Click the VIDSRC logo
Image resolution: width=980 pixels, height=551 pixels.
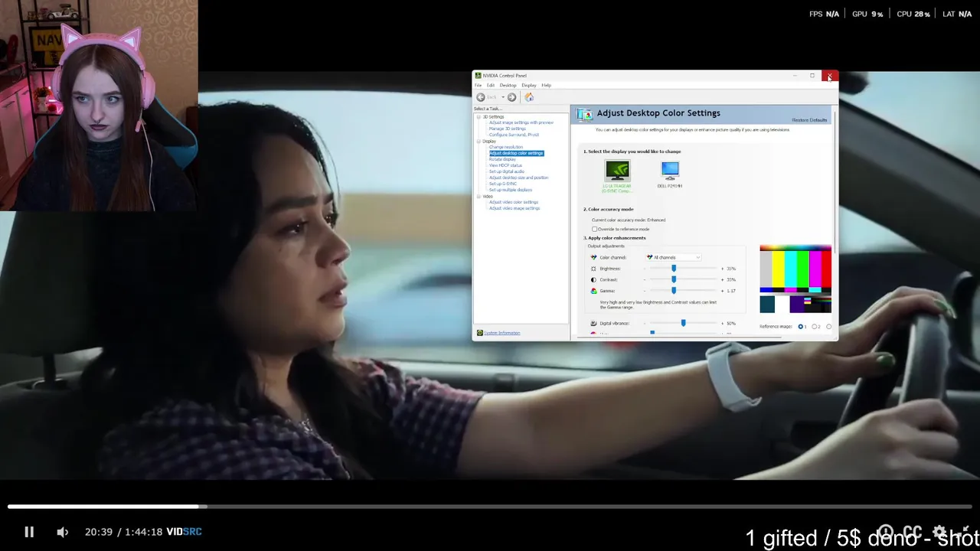[185, 532]
